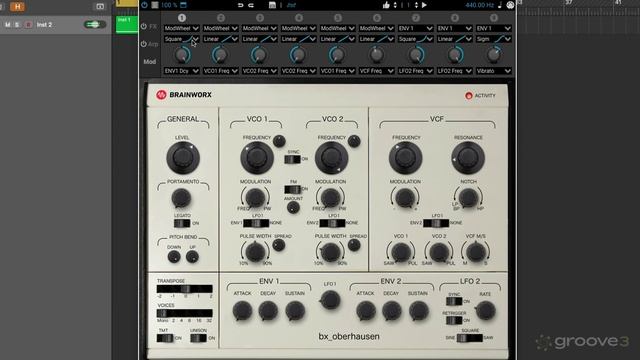Select the Mod section label

[149, 62]
